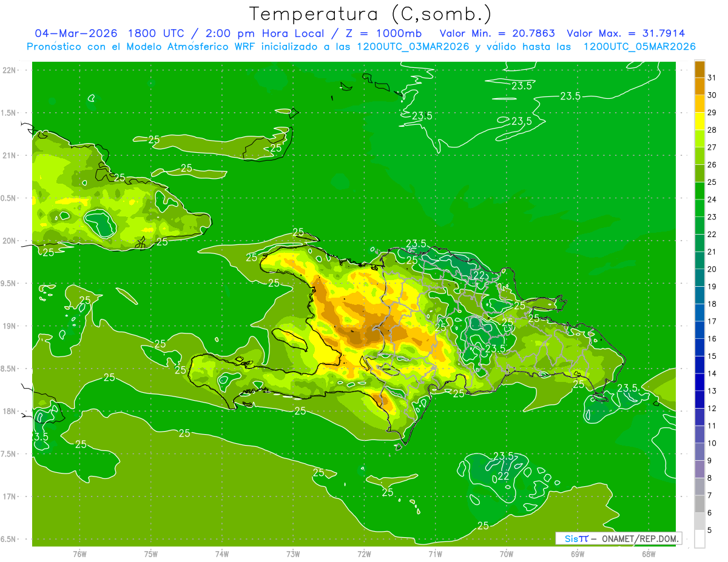Click the '68W' longitude axis label
This screenshot has height=562, width=728.
pyautogui.click(x=649, y=554)
